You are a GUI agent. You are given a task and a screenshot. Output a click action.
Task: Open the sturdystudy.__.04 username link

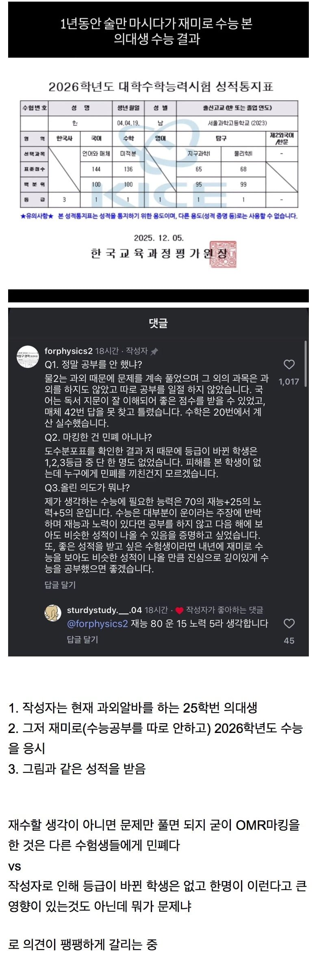[104, 610]
